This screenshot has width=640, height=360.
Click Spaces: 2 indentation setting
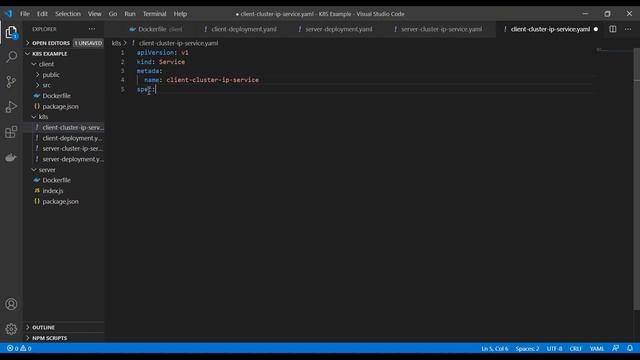coord(527,348)
